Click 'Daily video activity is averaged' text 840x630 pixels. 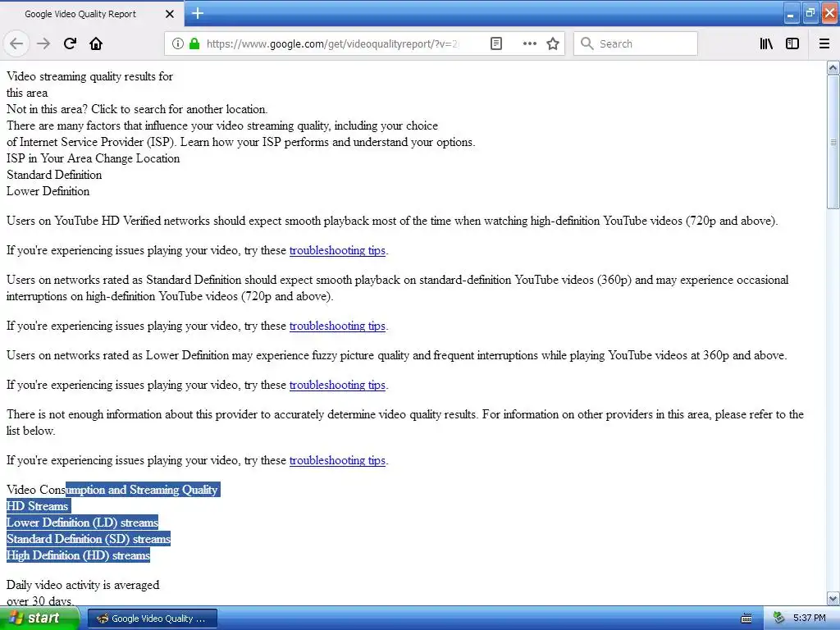coord(83,585)
